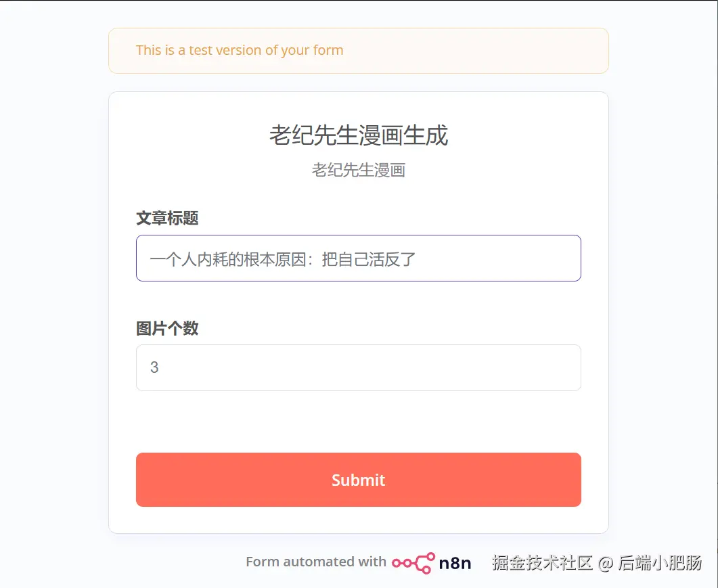Click the n8n node logo icon
Screen dimensions: 718x588
coord(413,562)
